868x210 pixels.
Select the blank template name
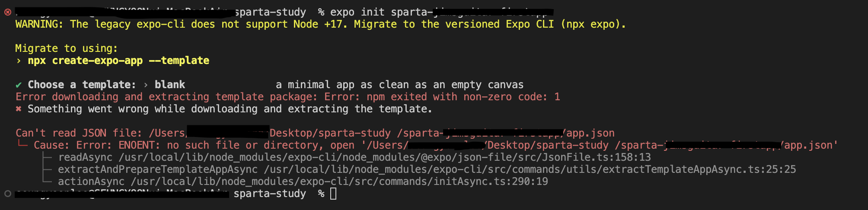click(170, 85)
